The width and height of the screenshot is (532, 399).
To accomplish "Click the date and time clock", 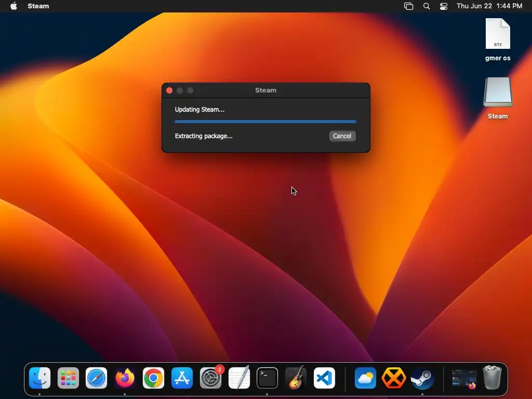I will pyautogui.click(x=489, y=6).
